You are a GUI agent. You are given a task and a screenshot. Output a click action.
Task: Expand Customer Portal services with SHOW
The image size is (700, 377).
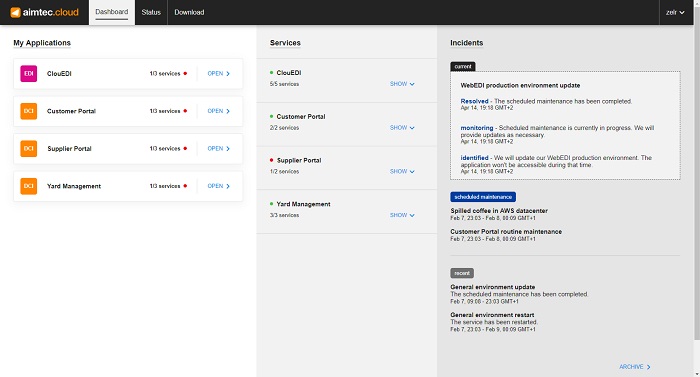click(402, 128)
